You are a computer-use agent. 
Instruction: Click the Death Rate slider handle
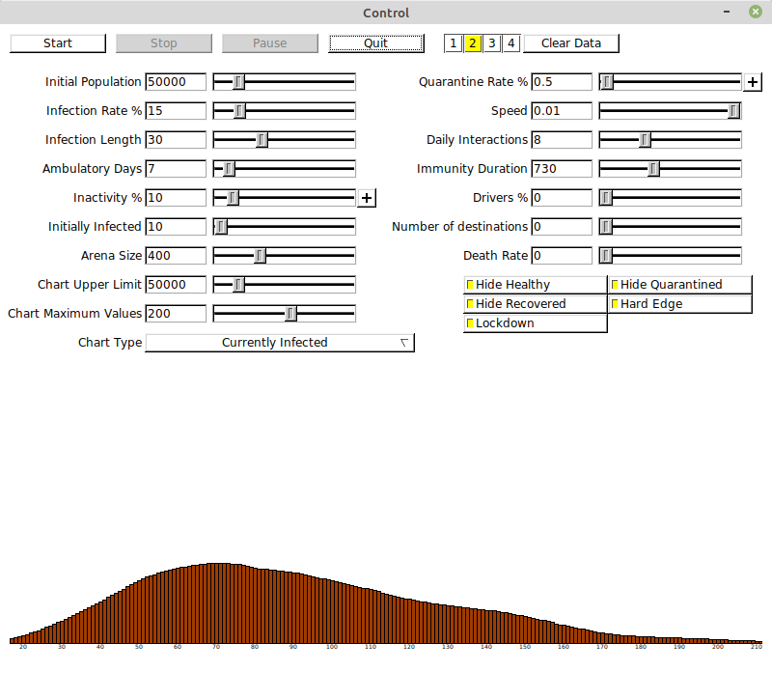pyautogui.click(x=607, y=256)
